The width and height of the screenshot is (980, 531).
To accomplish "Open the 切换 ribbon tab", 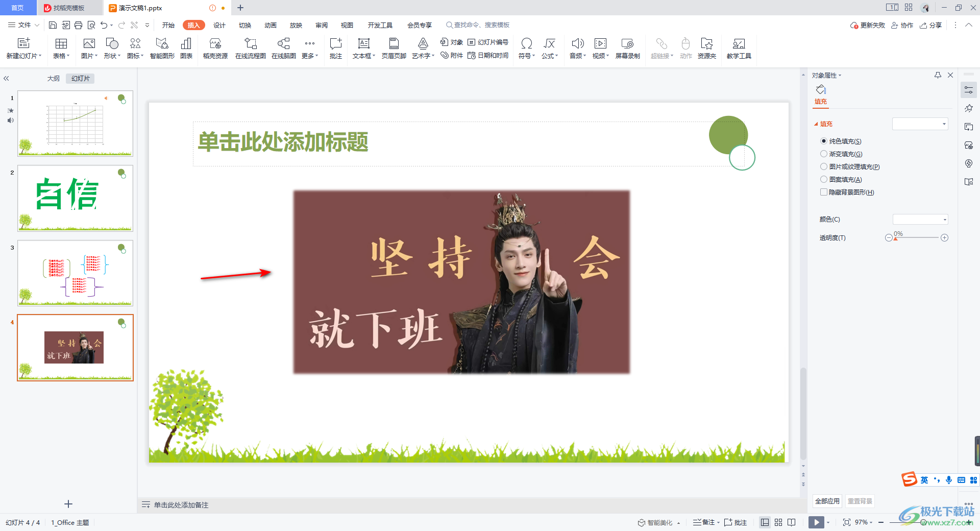I will pyautogui.click(x=245, y=25).
